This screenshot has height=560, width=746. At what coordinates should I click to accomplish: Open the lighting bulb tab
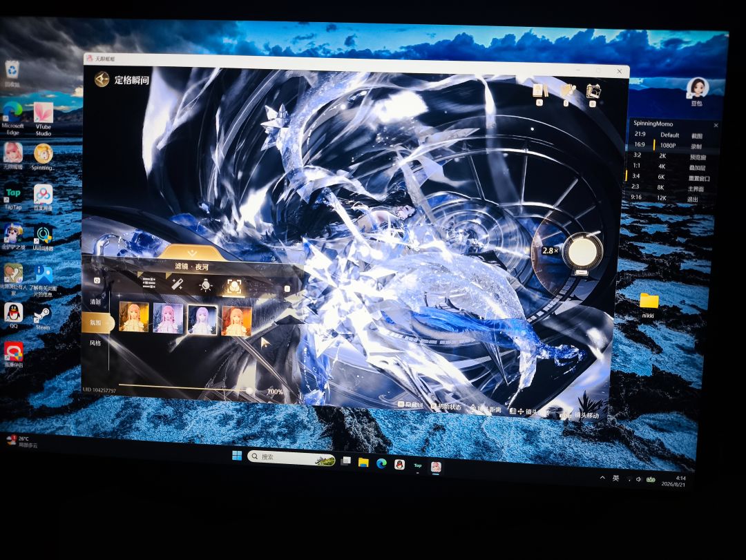coord(206,285)
